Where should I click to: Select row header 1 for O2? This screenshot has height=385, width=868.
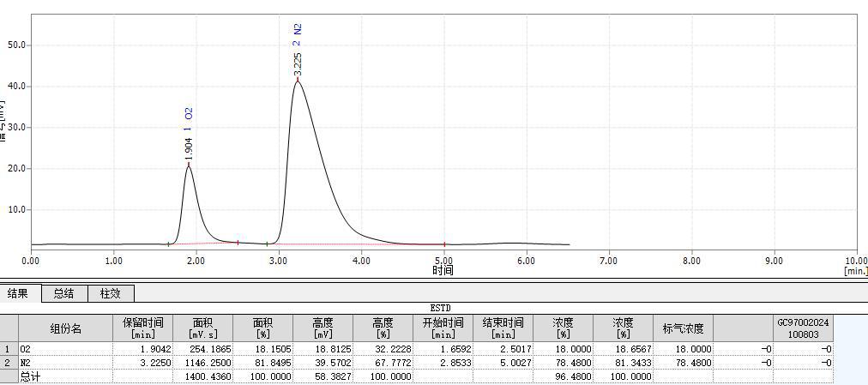tap(9, 349)
